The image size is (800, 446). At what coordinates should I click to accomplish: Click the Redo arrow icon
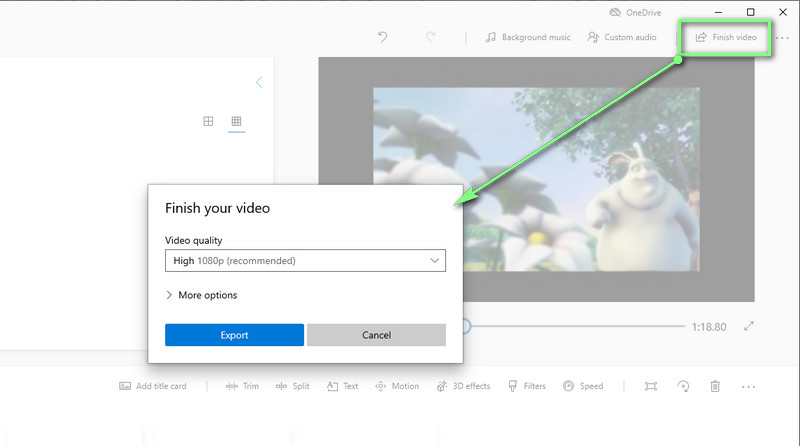point(431,37)
